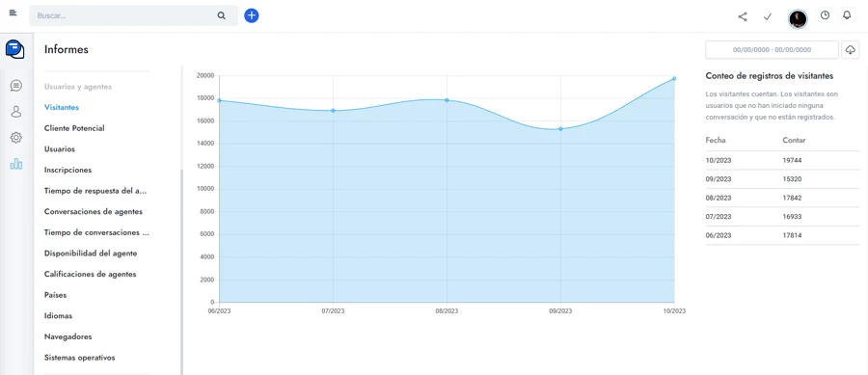The image size is (868, 375).
Task: Click the checkmark icon in header
Action: pos(768,16)
